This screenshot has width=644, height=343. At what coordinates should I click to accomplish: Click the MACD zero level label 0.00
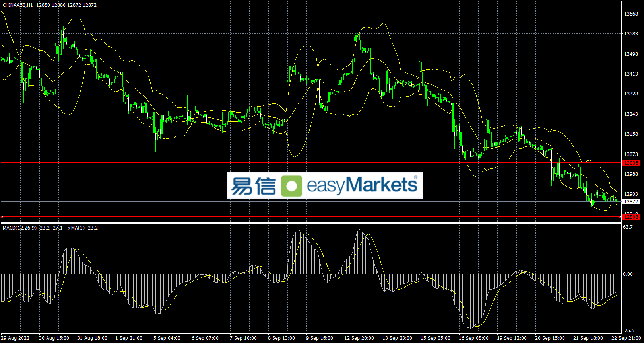[x=628, y=274]
